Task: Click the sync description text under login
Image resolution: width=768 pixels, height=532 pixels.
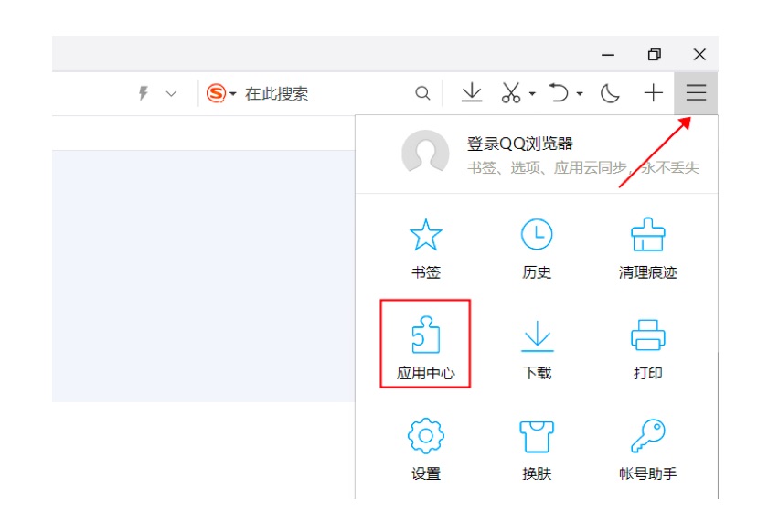Action: point(583,168)
